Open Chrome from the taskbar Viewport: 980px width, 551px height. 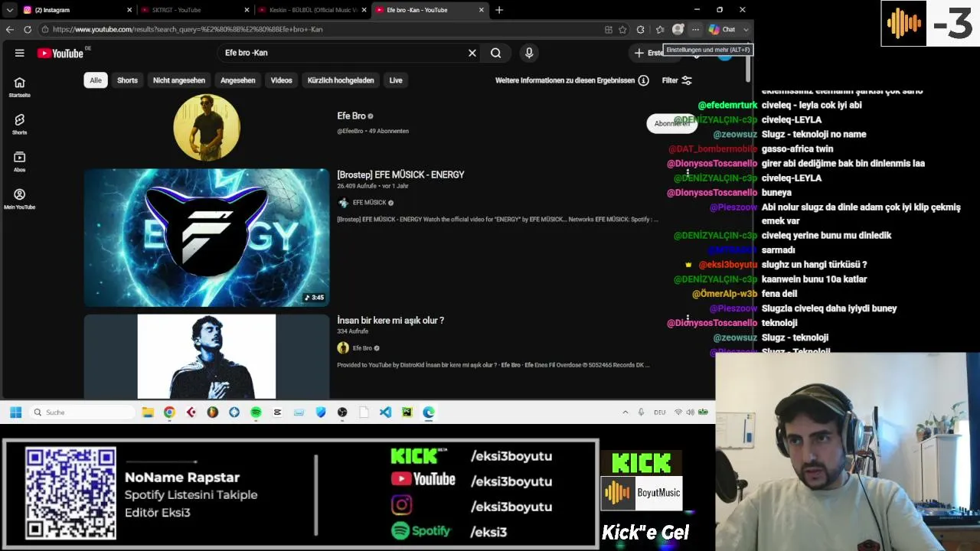[x=169, y=412]
